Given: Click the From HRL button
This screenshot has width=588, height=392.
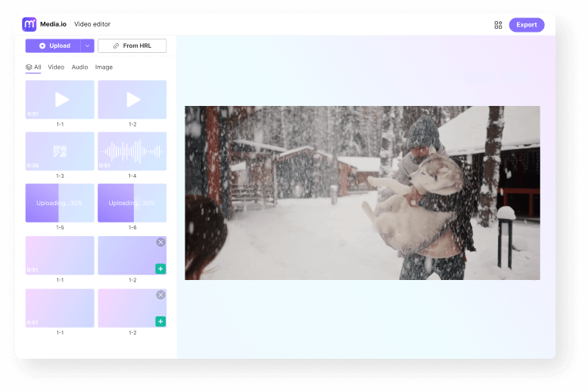Looking at the screenshot, I should (x=132, y=46).
